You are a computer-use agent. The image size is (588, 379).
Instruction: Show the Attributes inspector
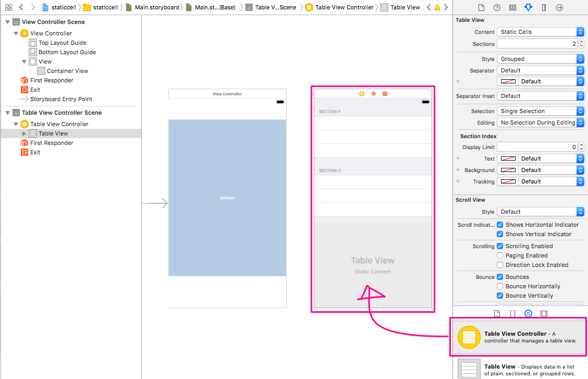[x=529, y=7]
